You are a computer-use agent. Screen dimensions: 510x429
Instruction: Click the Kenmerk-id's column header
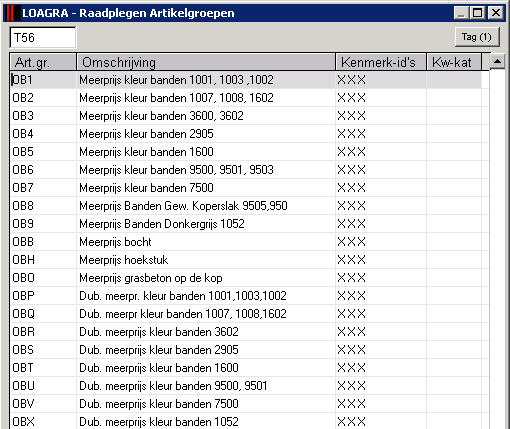coord(381,62)
